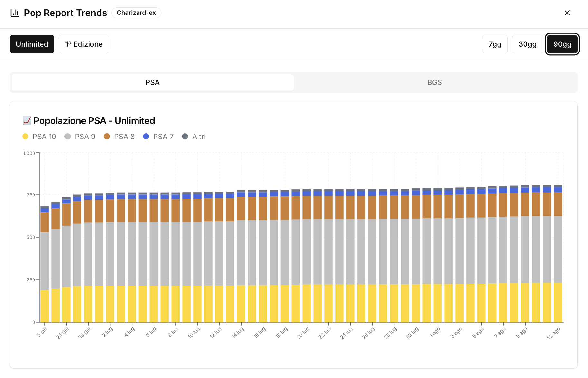This screenshot has height=378, width=588.
Task: Switch to the BGS tab
Action: coord(435,82)
